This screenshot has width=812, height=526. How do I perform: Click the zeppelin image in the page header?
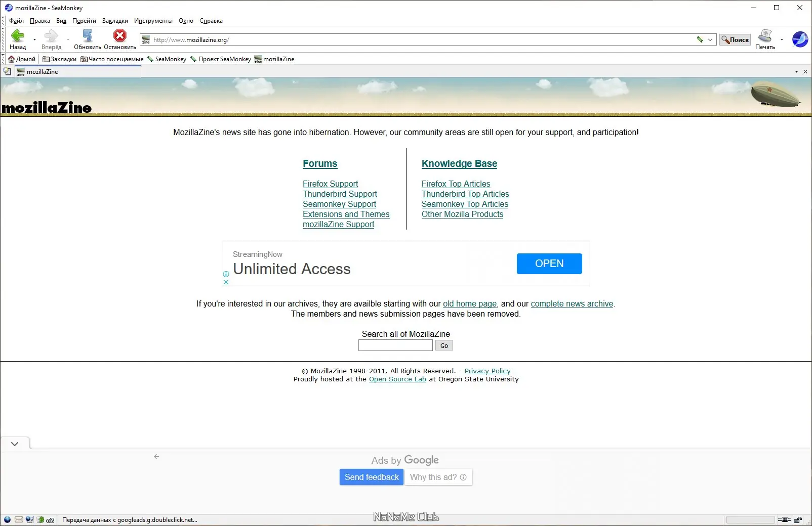(775, 94)
